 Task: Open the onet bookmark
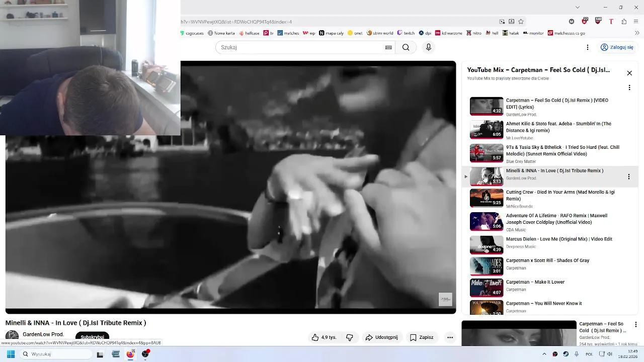(355, 33)
